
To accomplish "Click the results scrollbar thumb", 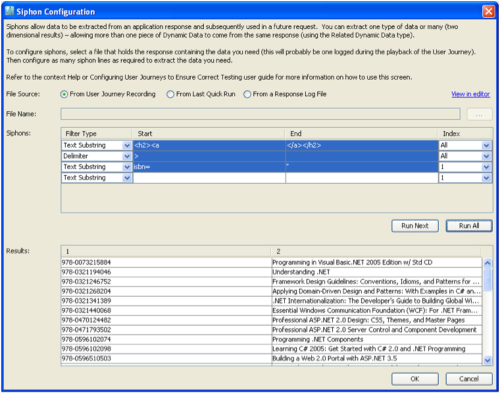I will pyautogui.click(x=487, y=279).
